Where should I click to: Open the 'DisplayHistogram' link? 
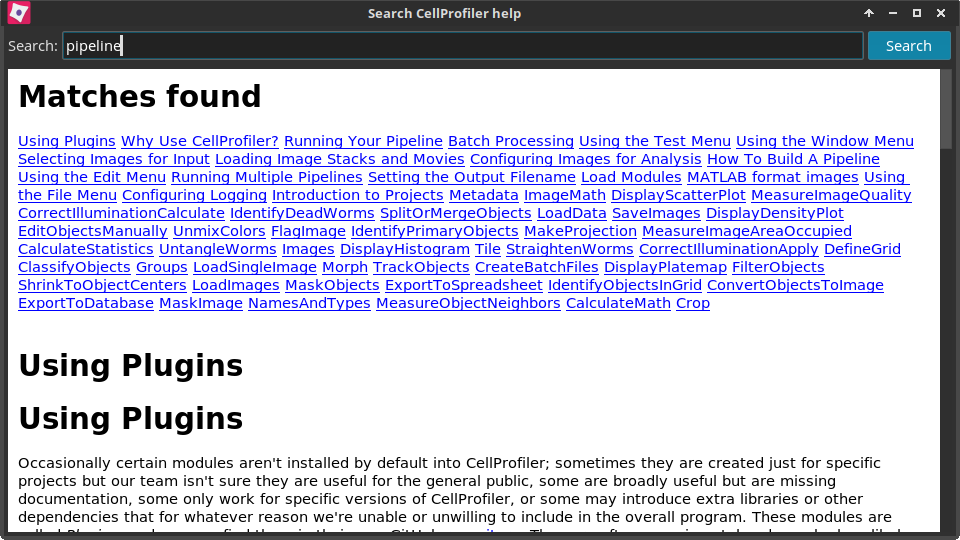(405, 250)
